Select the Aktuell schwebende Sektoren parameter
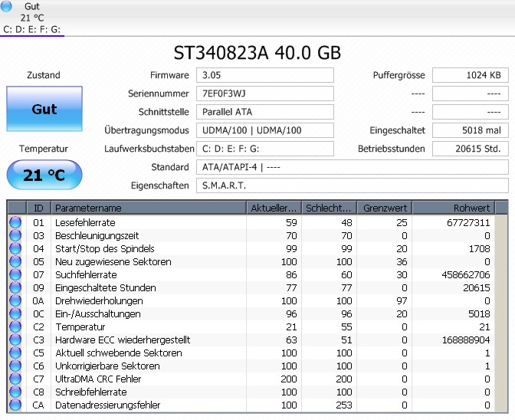The height and width of the screenshot is (420, 515). point(119,353)
